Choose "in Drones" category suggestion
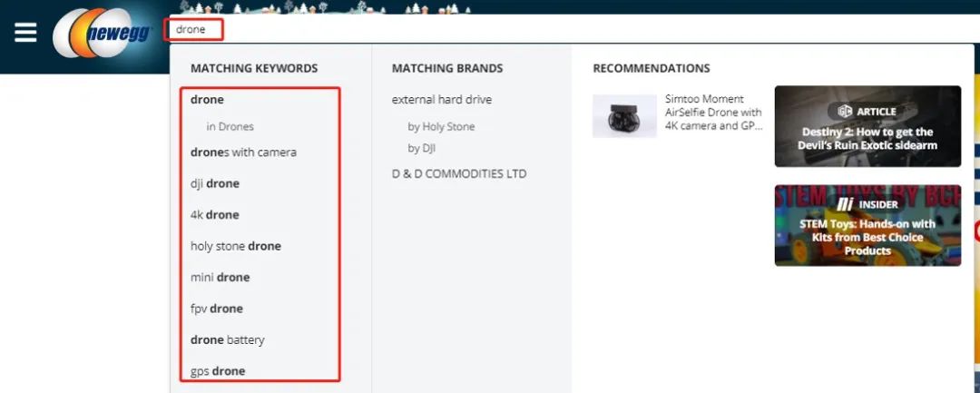Viewport: 980px width, 393px height. [230, 127]
